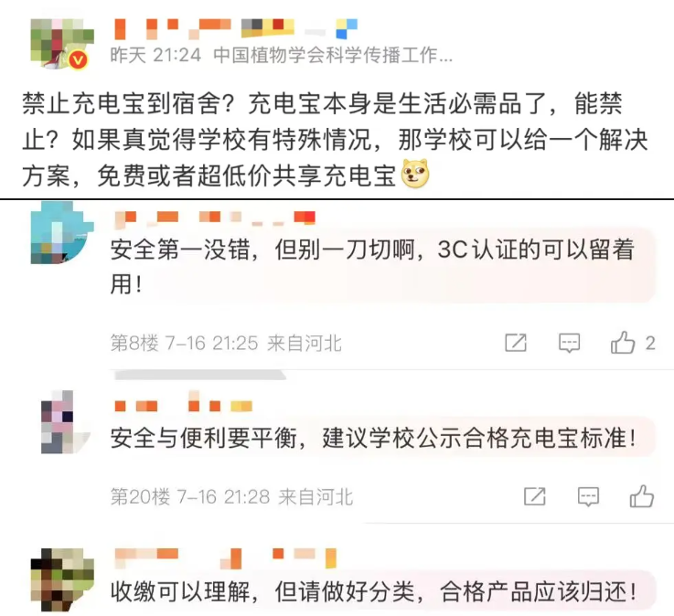Open username above 安全与便利要平衡 comment
The width and height of the screenshot is (674, 616).
(184, 403)
